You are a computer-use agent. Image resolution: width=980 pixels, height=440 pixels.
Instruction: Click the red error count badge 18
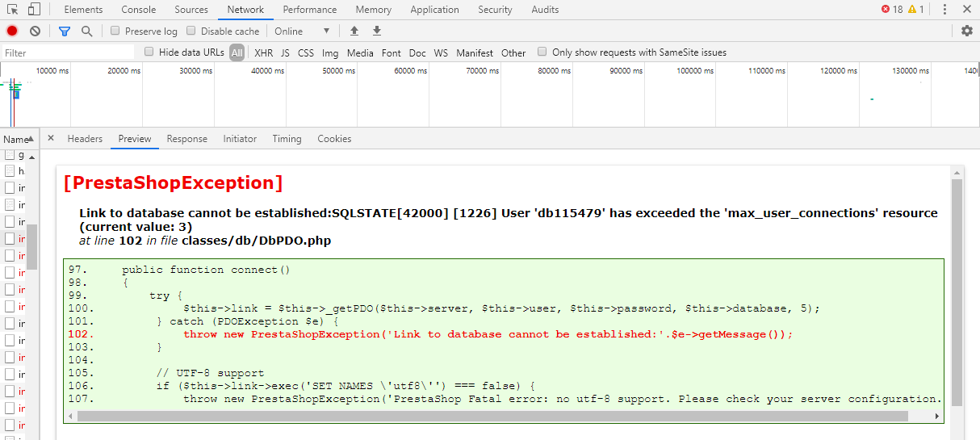click(x=892, y=10)
